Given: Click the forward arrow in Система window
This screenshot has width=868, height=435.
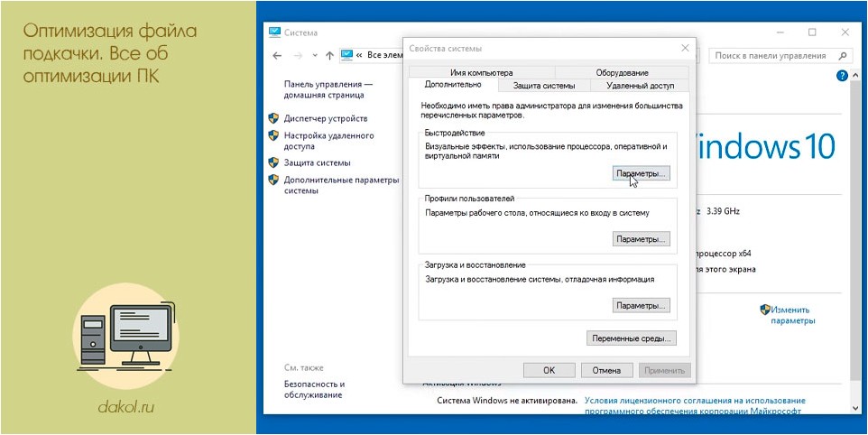Looking at the screenshot, I should pyautogui.click(x=298, y=55).
